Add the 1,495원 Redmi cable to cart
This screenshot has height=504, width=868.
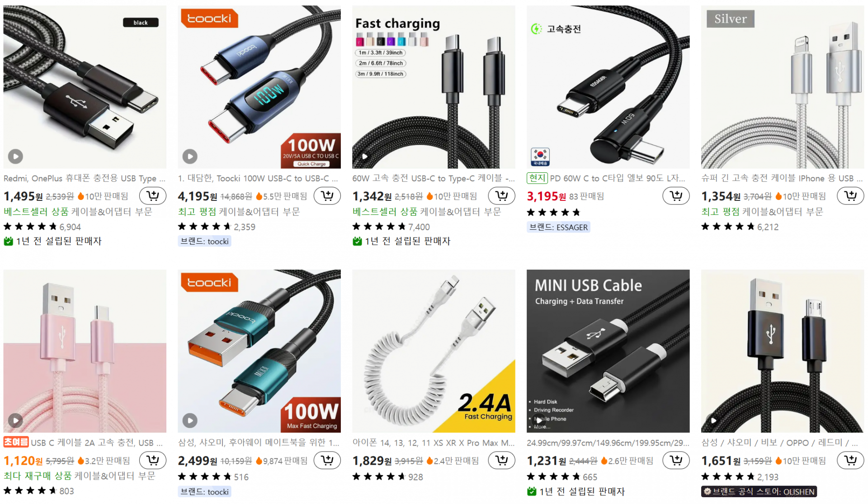153,196
